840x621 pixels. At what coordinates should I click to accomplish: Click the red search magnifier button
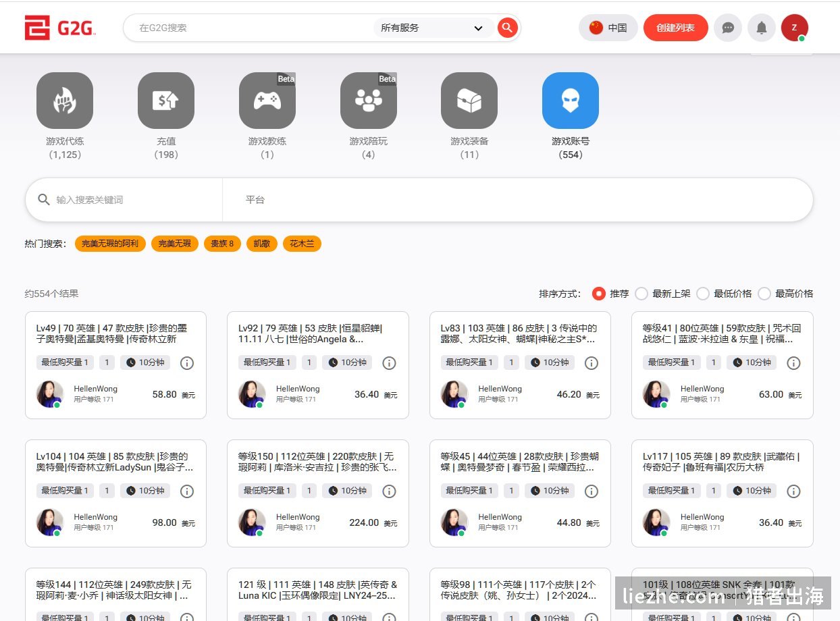click(507, 28)
